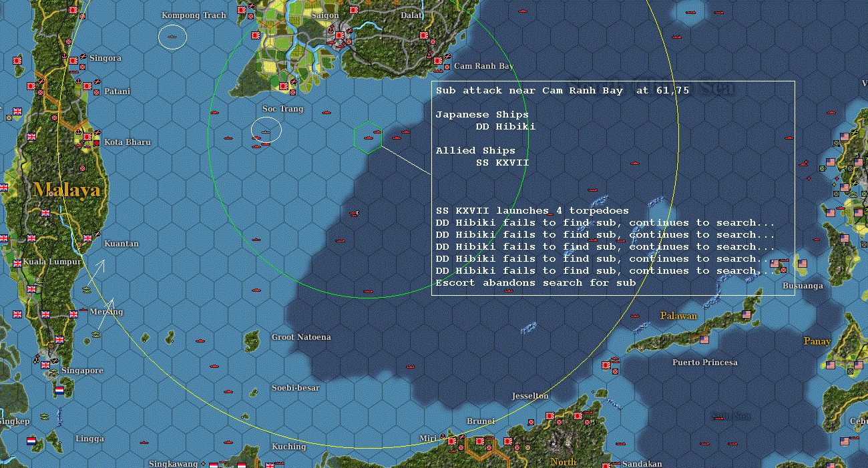Click the Kuantan label

(x=122, y=244)
